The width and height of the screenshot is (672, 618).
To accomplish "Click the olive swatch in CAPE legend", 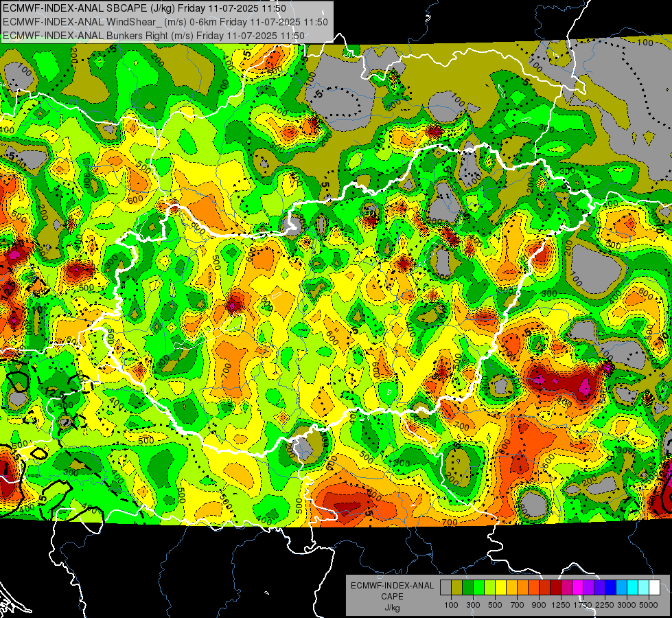I will coord(457,587).
